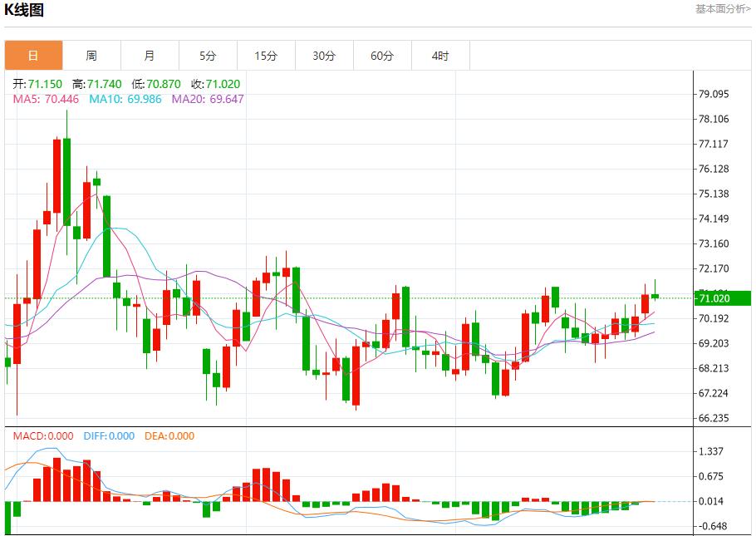Click the green 71.020 current price tag
This screenshot has width=756, height=536.
point(722,298)
